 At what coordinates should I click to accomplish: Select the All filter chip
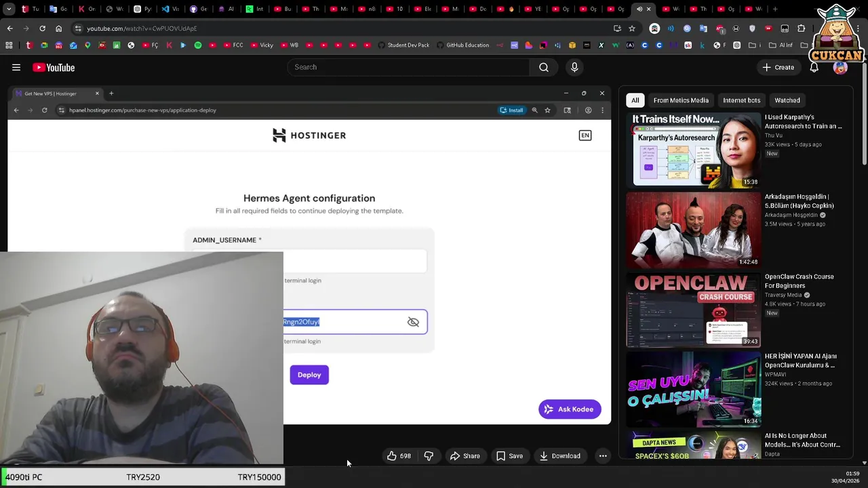pos(635,100)
